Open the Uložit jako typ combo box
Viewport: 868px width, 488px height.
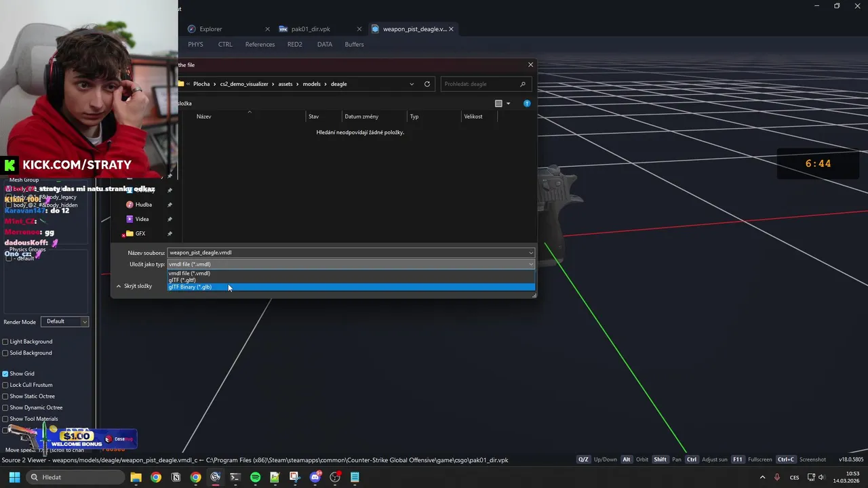[351, 264]
